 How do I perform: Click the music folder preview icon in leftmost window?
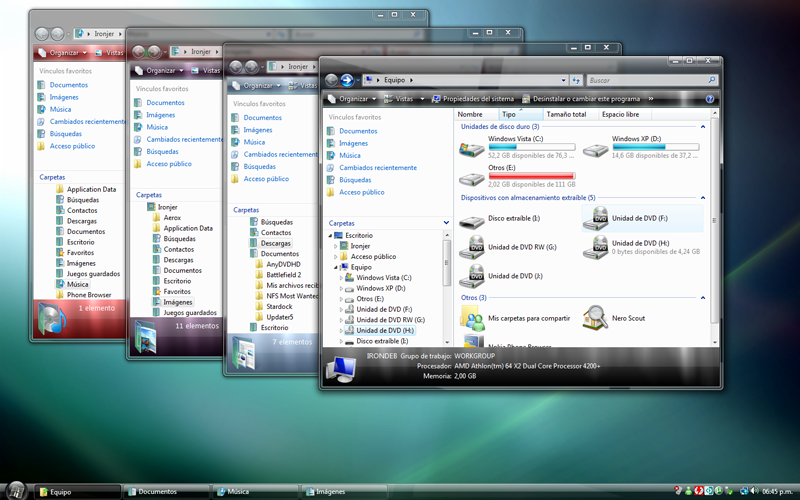coord(52,318)
